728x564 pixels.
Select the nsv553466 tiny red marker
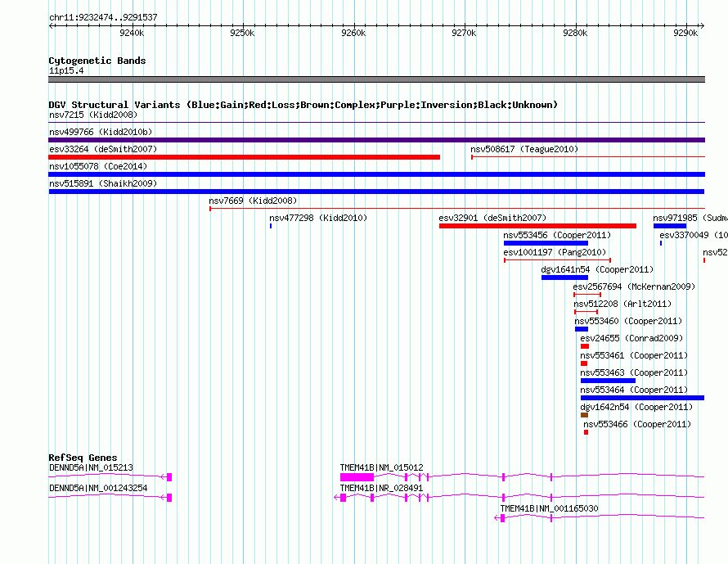pyautogui.click(x=586, y=432)
